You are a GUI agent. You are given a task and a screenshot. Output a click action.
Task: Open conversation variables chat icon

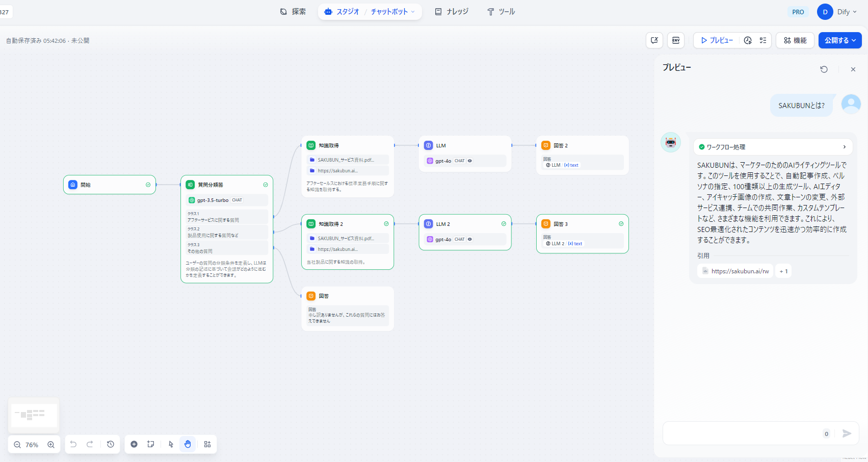(654, 40)
